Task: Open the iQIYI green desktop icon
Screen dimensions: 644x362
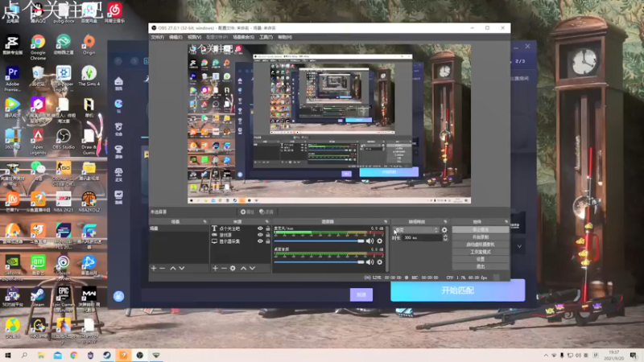Action: [x=38, y=265]
